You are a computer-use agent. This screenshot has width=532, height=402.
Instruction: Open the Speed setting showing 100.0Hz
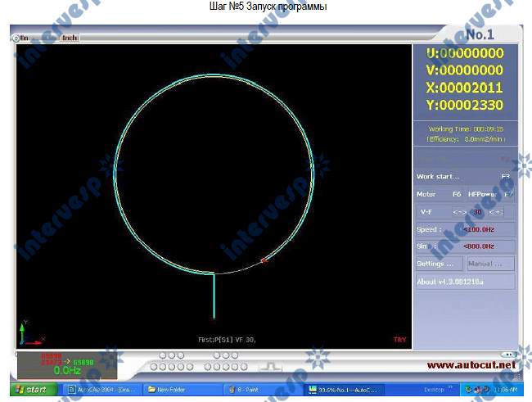[465, 229]
